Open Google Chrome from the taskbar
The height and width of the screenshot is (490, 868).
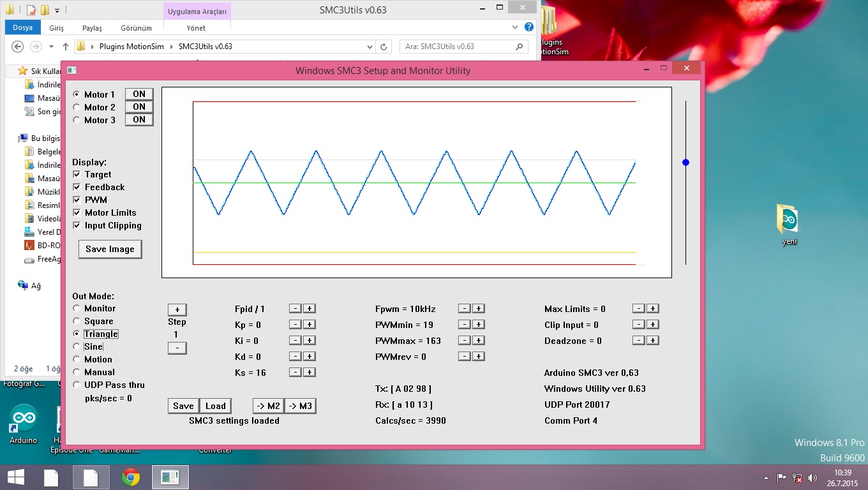(x=131, y=477)
